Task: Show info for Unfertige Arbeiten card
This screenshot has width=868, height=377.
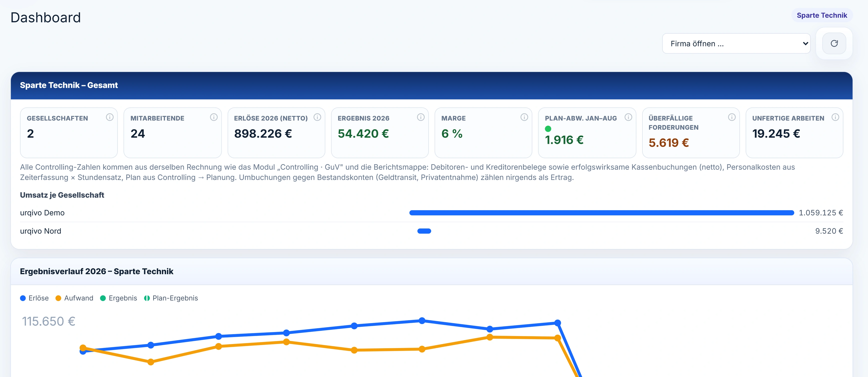Action: [835, 117]
